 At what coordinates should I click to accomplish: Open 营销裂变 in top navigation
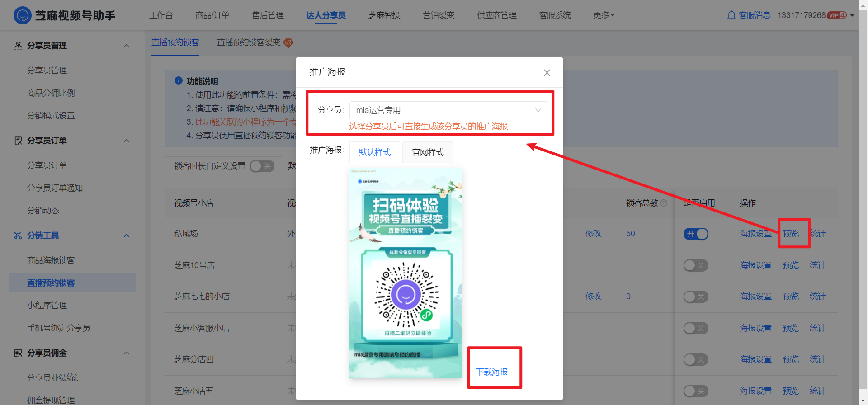tap(439, 15)
